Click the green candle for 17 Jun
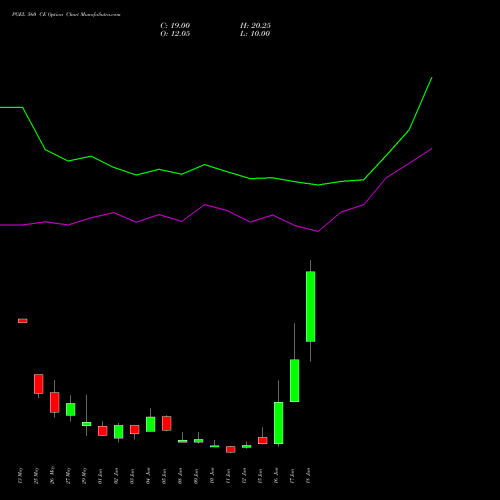The width and height of the screenshot is (500, 500). [295, 381]
